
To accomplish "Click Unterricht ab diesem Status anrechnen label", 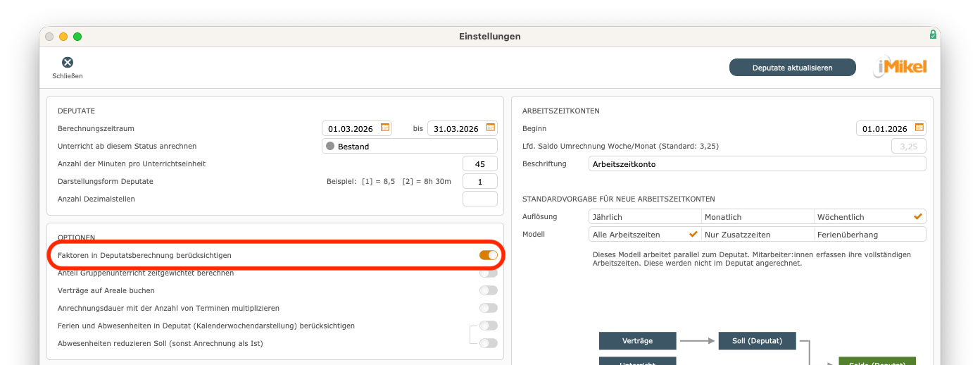I will click(127, 146).
